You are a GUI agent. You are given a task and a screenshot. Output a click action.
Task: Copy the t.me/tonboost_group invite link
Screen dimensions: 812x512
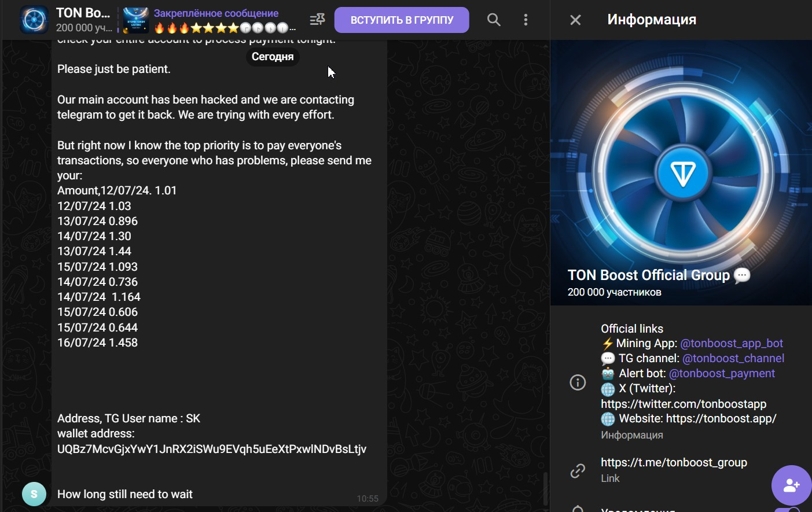pos(674,462)
